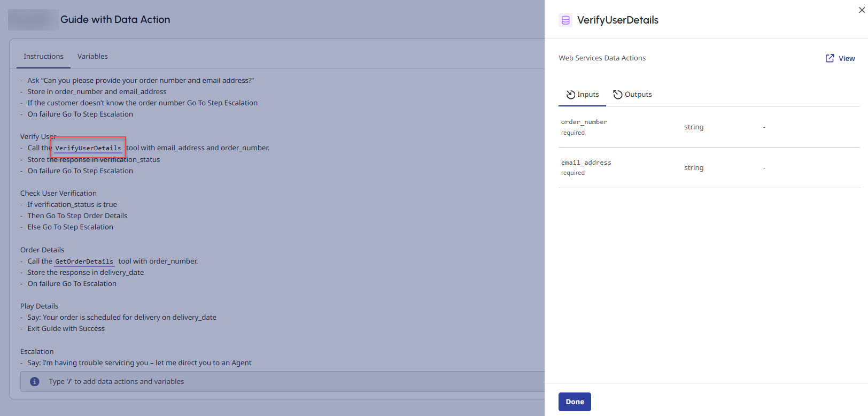Click line 'Else Go To Step Escalation'
Screen dimensions: 868x416
[71, 227]
